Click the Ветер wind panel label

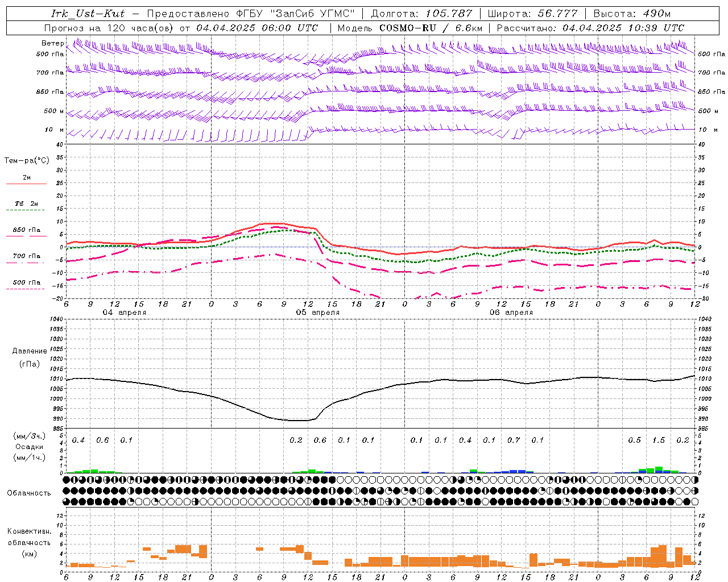pyautogui.click(x=52, y=43)
